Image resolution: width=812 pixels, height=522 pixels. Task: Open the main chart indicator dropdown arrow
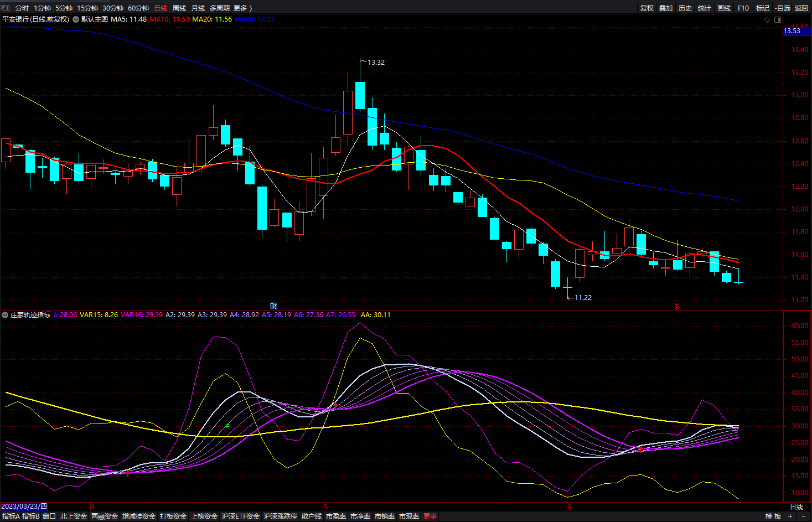coord(76,19)
